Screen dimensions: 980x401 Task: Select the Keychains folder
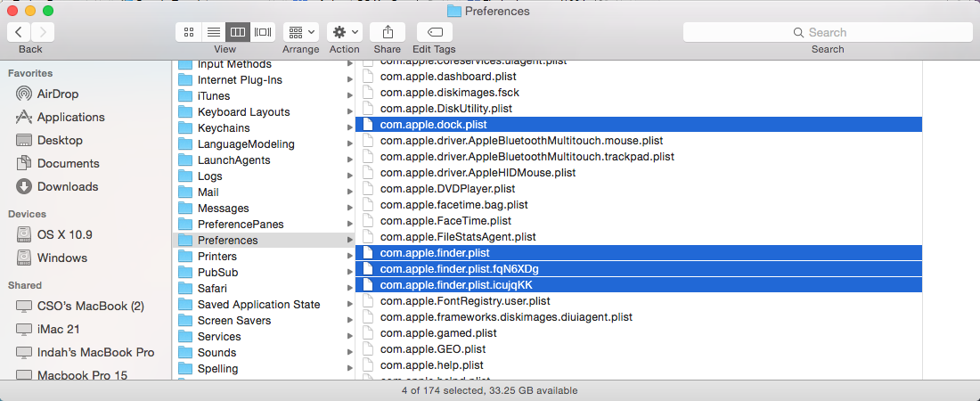[x=224, y=128]
